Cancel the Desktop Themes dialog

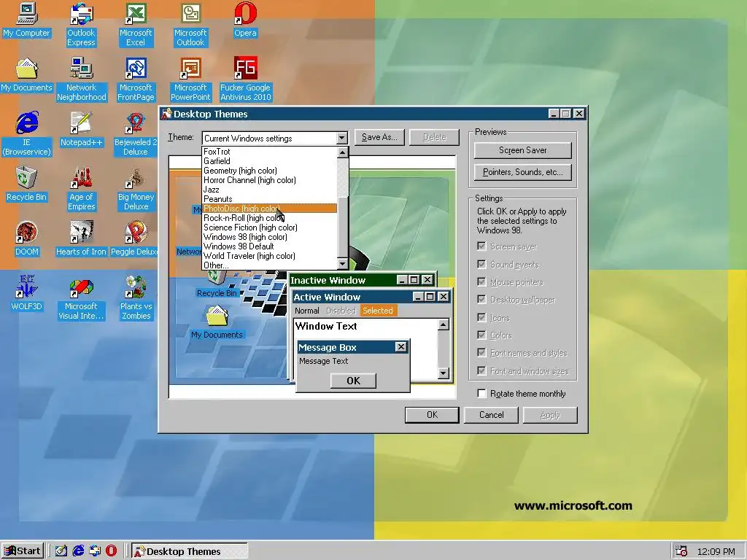pos(491,415)
